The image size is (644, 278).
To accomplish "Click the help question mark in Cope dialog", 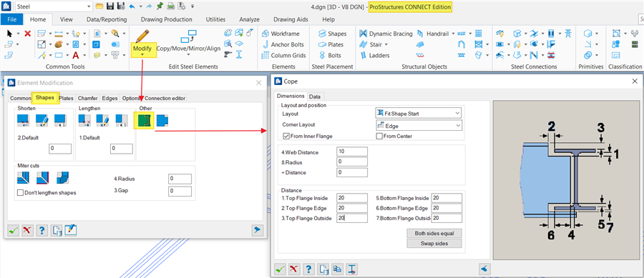I will [308, 269].
